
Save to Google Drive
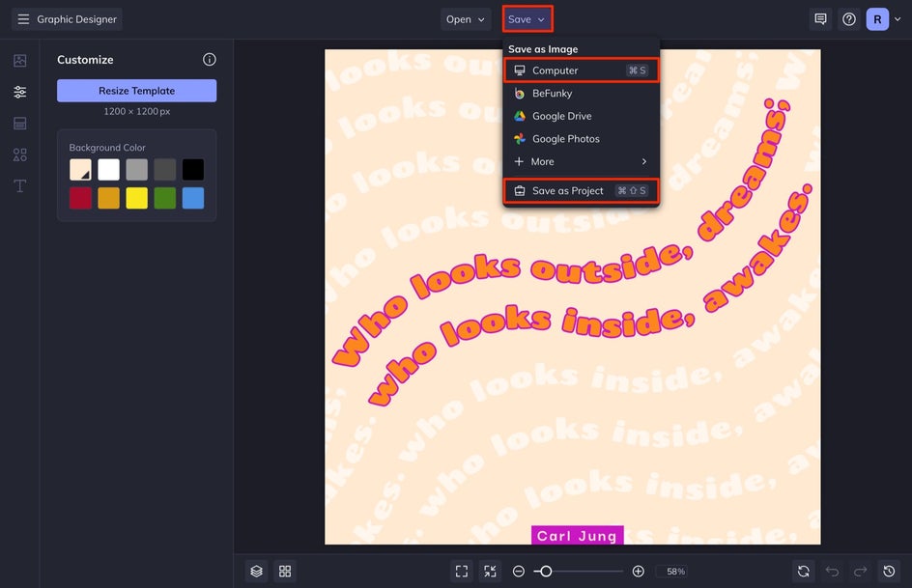click(x=581, y=116)
